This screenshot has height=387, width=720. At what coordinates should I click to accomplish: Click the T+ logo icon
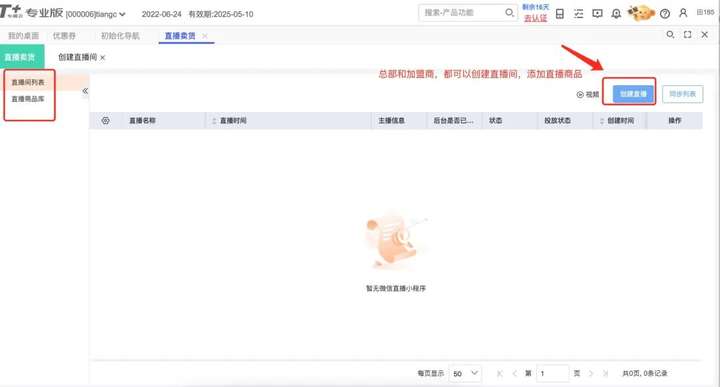(11, 11)
